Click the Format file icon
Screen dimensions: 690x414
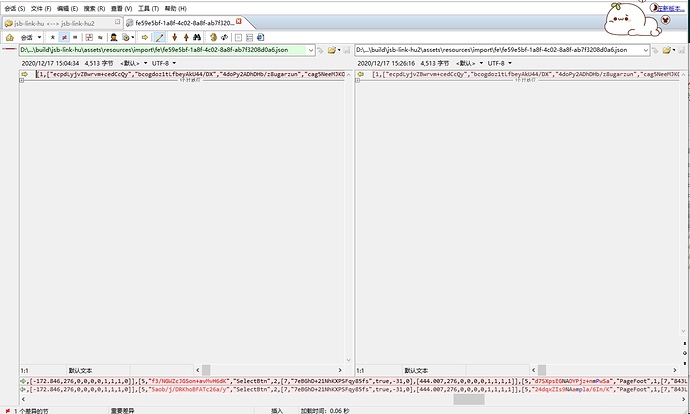click(126, 37)
